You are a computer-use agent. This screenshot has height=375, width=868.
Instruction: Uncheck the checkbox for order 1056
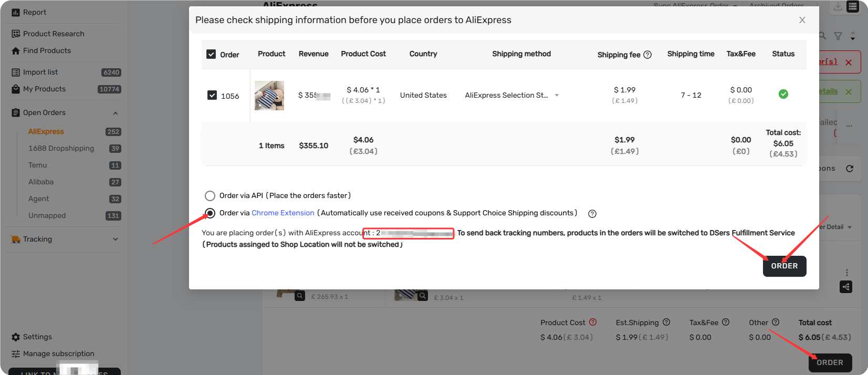click(x=212, y=95)
